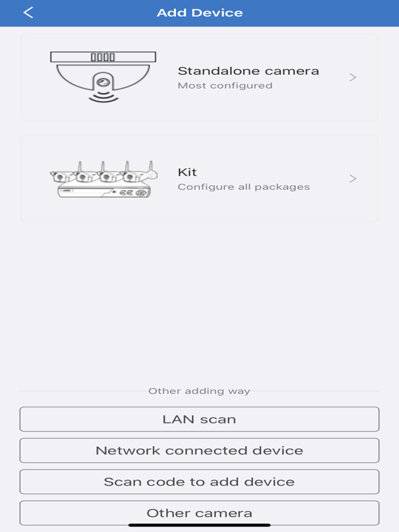Select the Standalone camera title text
The width and height of the screenshot is (399, 532).
tap(249, 71)
